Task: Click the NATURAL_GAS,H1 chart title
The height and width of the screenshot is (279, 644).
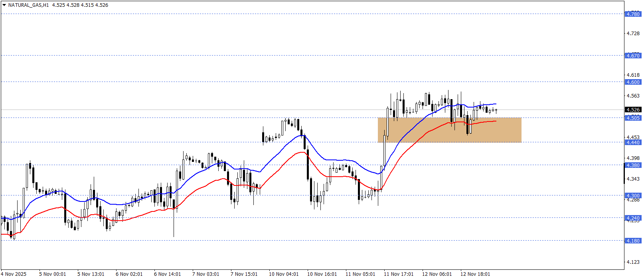Action: point(28,5)
